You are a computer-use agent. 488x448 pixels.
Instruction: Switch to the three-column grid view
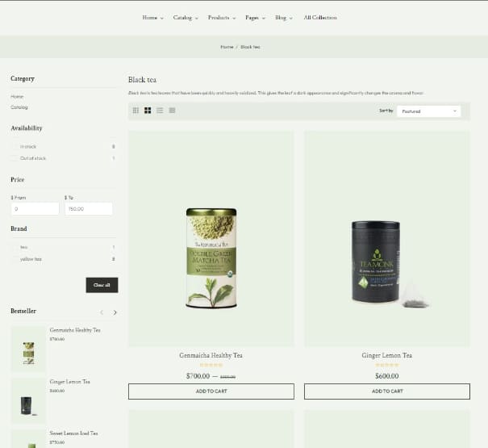(x=136, y=111)
